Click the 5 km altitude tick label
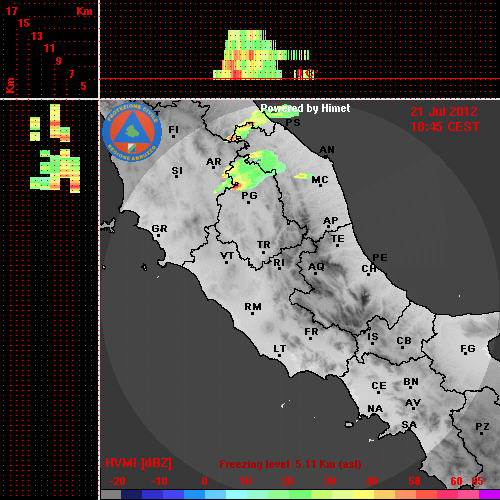 [x=83, y=86]
